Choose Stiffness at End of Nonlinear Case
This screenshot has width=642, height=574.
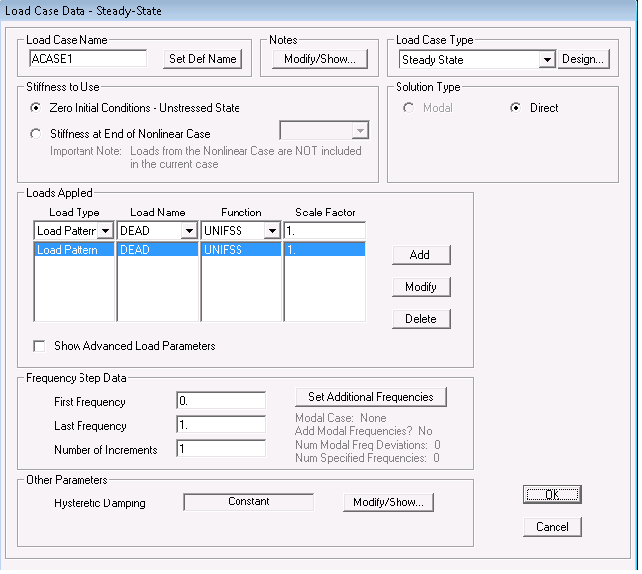click(37, 133)
